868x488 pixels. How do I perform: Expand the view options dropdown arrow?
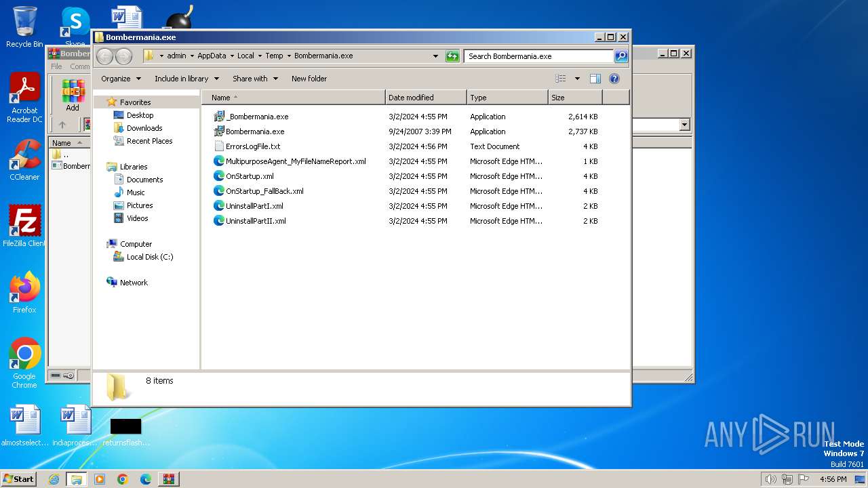point(577,79)
